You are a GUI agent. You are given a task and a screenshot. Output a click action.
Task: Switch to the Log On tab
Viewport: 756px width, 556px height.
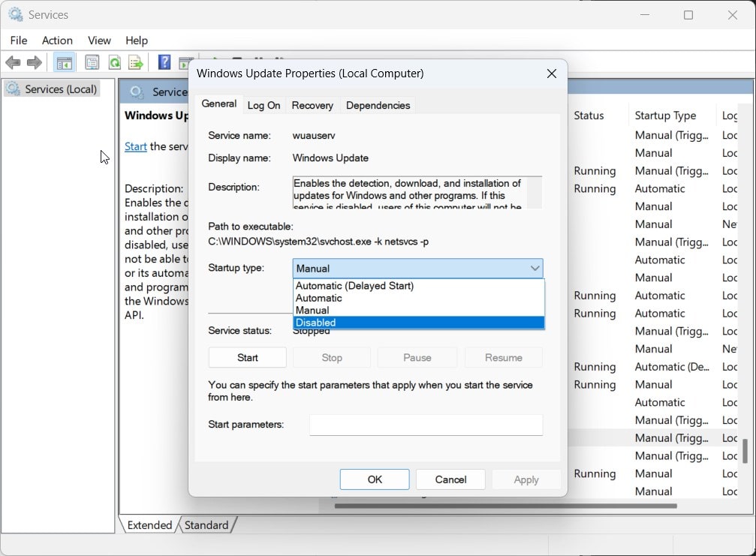coord(264,106)
